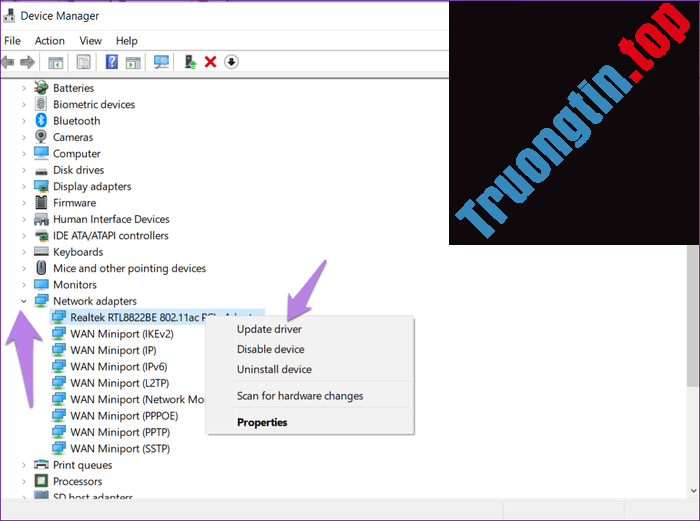
Task: Open the View menu
Action: click(x=91, y=41)
